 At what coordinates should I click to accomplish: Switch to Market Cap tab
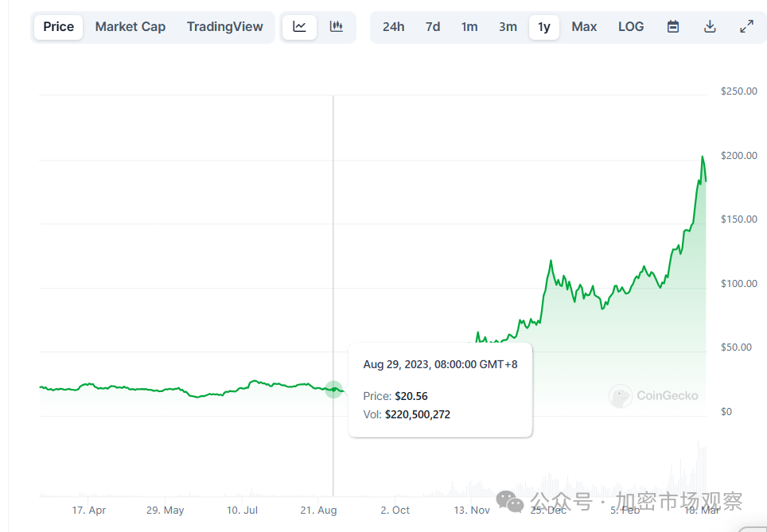130,26
